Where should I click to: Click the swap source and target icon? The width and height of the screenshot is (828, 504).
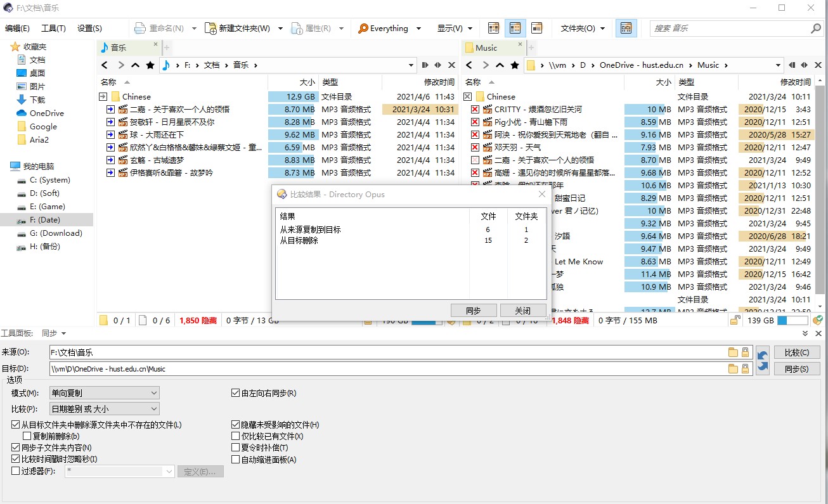click(763, 360)
